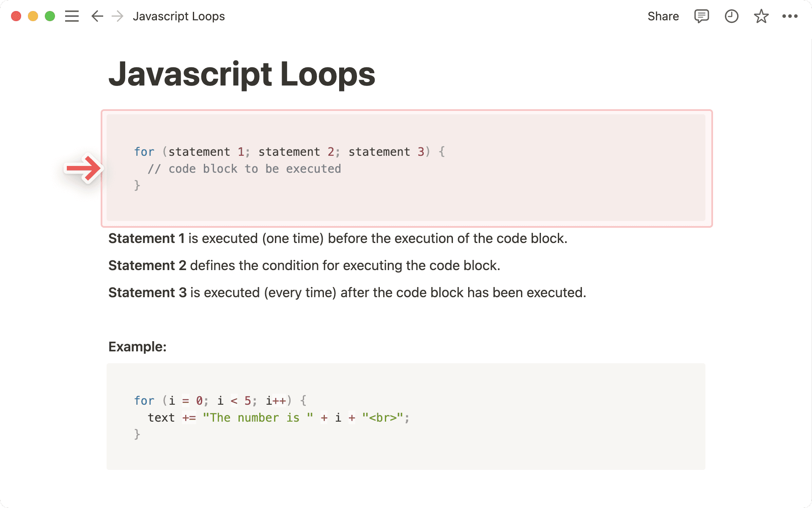Open more options with the ellipsis icon
The height and width of the screenshot is (508, 812).
[x=790, y=16]
